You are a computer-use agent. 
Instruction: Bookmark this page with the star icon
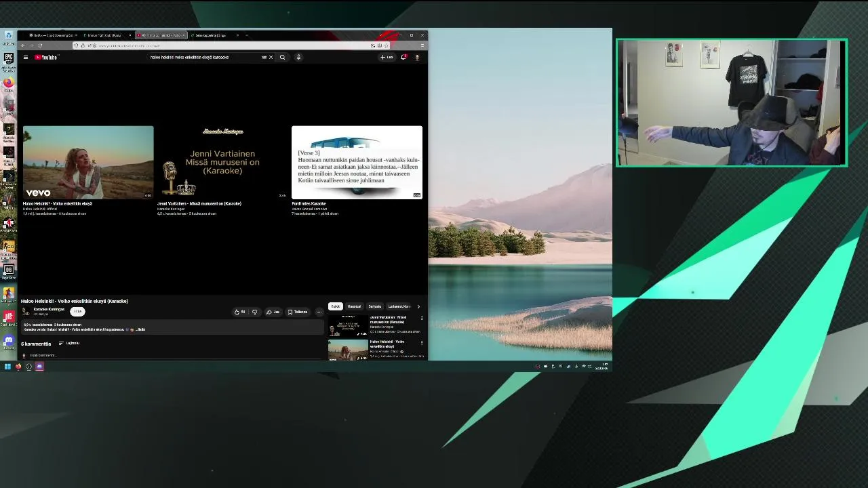[386, 45]
